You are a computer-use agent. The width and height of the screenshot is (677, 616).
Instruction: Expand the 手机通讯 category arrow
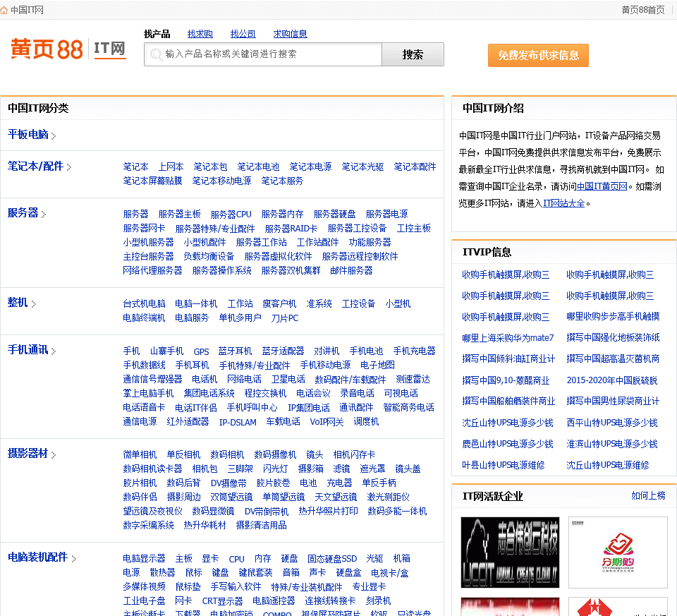pyautogui.click(x=54, y=351)
